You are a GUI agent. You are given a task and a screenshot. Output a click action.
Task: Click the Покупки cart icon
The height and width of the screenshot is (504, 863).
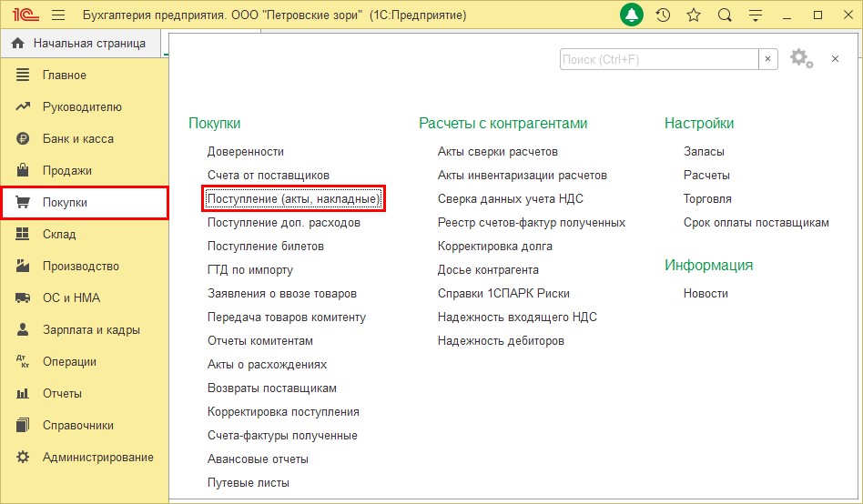[23, 202]
